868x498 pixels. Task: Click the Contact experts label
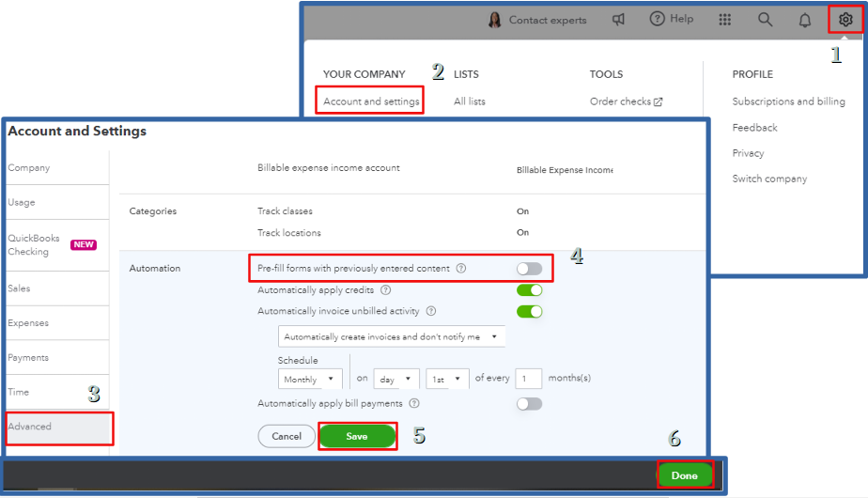coord(548,20)
